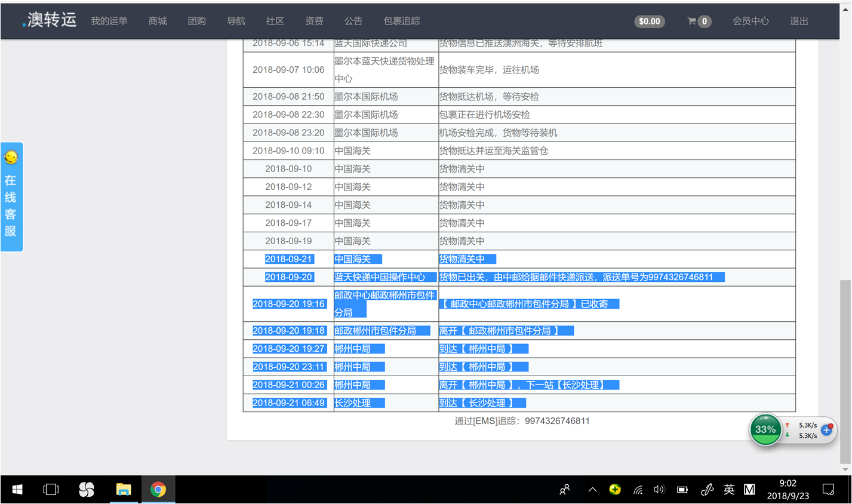
Task: Open the 在线客服 online support widget
Action: (11, 196)
